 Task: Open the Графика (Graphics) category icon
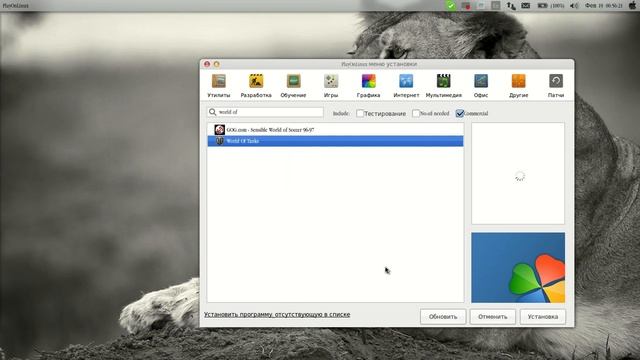click(369, 81)
